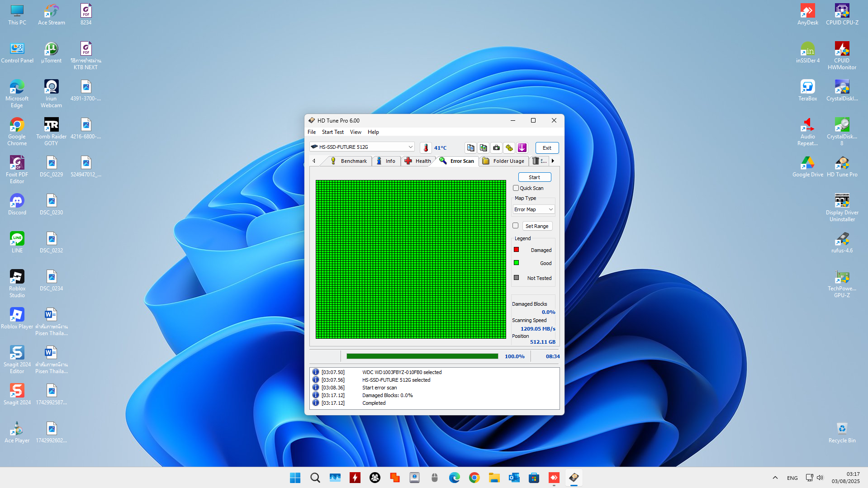Open AnyDesk desktop shortcut

tap(807, 14)
